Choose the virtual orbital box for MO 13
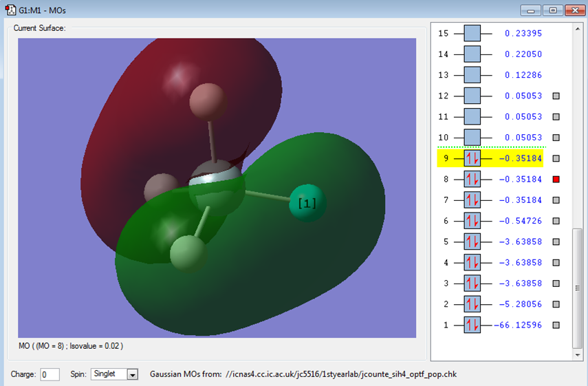This screenshot has height=386, width=588. tap(472, 75)
